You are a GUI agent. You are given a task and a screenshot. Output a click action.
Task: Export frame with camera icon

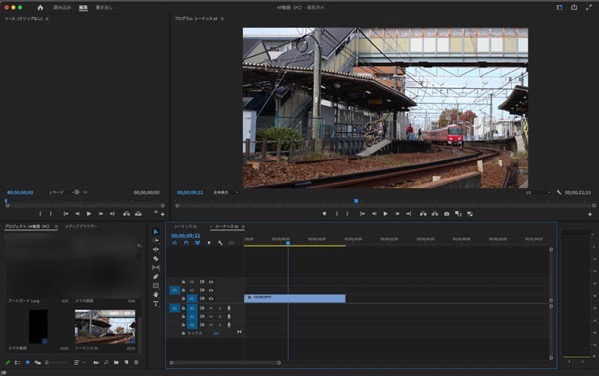click(x=447, y=214)
